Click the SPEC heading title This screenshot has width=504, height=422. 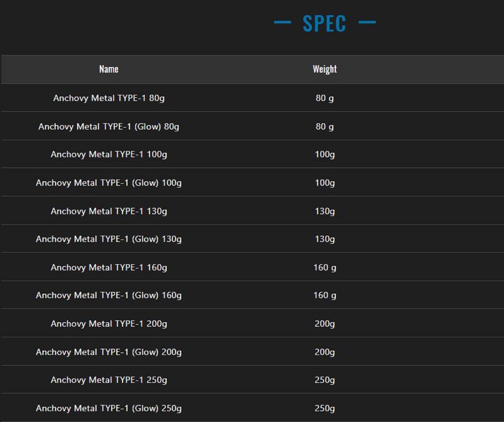click(x=324, y=23)
